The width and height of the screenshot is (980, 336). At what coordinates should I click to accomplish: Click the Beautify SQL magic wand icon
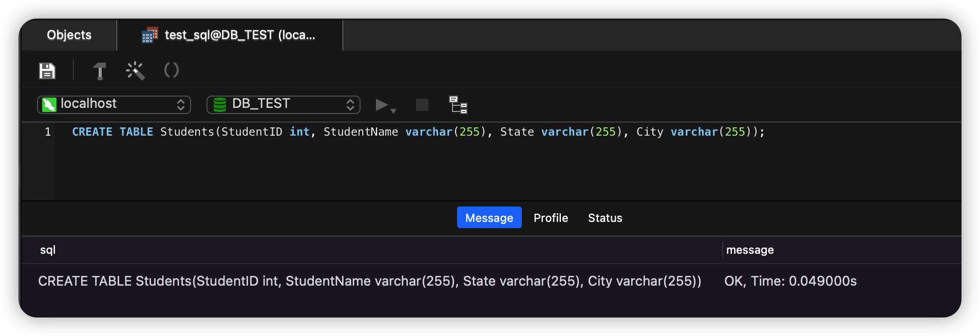135,70
